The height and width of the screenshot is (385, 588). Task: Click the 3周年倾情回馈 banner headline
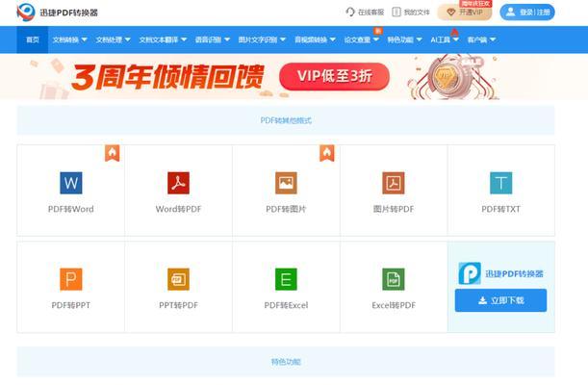pyautogui.click(x=167, y=77)
